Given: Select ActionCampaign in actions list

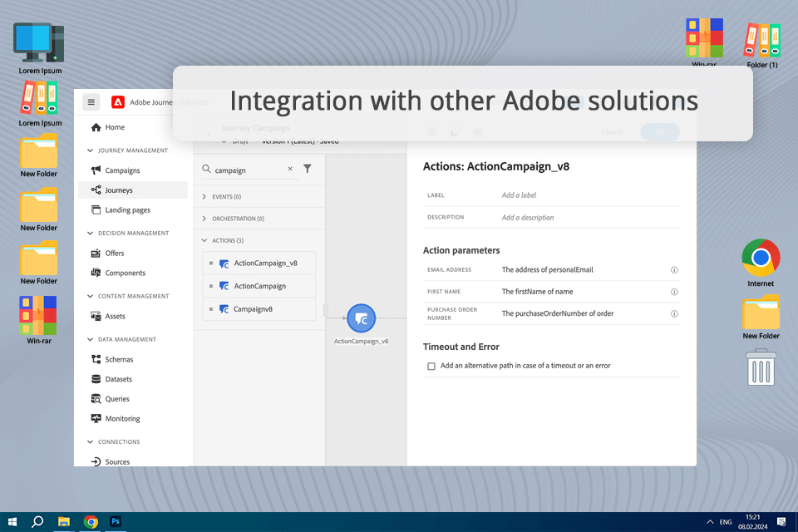Looking at the screenshot, I should click(x=259, y=286).
